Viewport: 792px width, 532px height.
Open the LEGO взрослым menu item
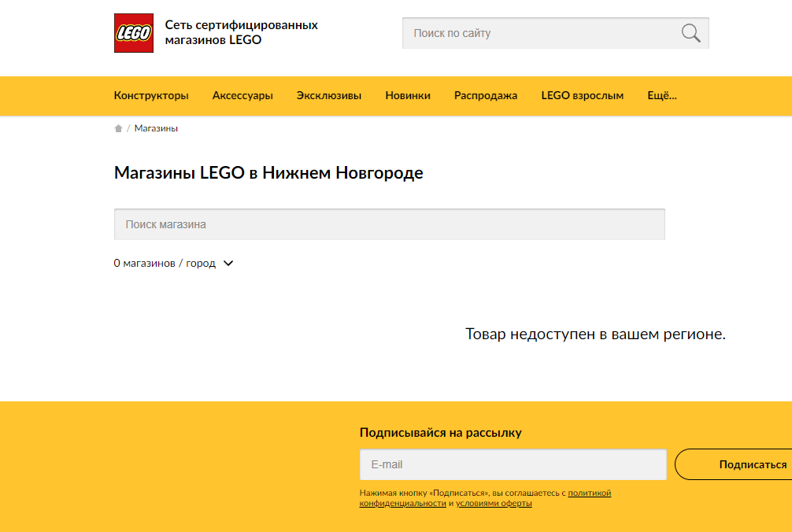[x=583, y=95]
